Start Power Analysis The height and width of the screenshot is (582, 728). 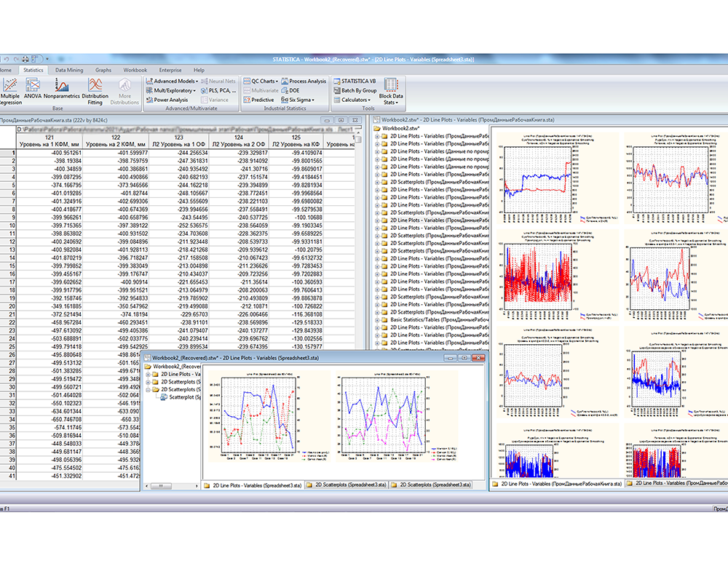[167, 100]
